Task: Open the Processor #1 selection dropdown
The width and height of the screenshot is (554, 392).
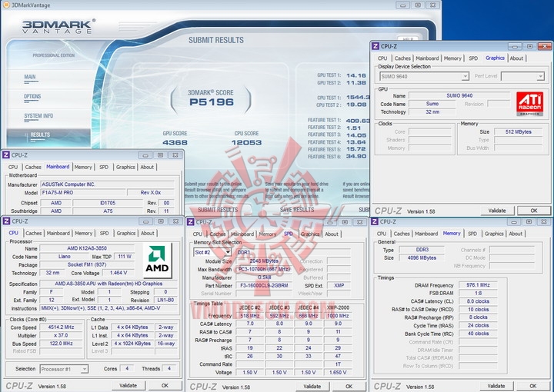Action: (x=64, y=369)
